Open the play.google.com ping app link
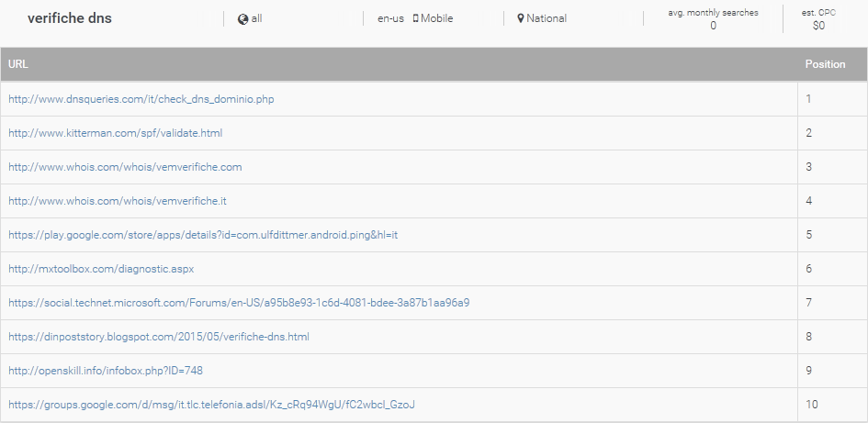Viewport: 868px width, 423px height. click(203, 235)
